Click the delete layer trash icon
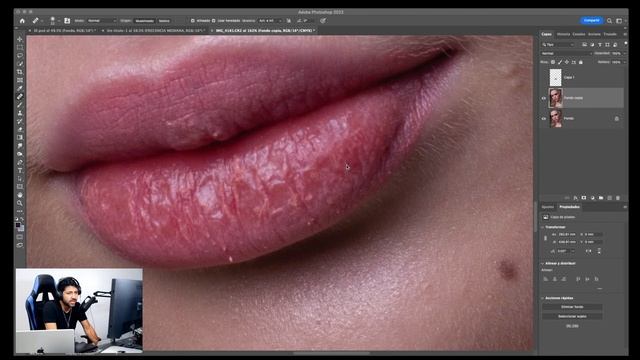The image size is (640, 360). click(618, 198)
